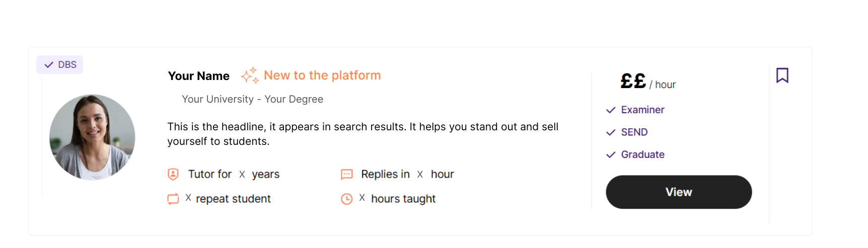Click the checkmark beside Examiner
The image size is (868, 248).
pos(610,110)
